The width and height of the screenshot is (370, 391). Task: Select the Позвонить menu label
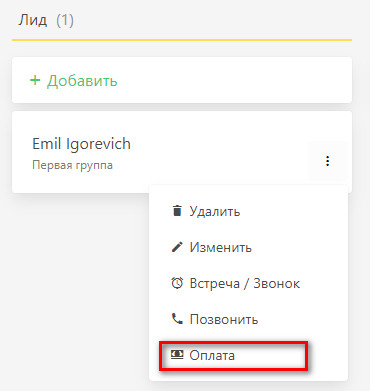tap(224, 319)
